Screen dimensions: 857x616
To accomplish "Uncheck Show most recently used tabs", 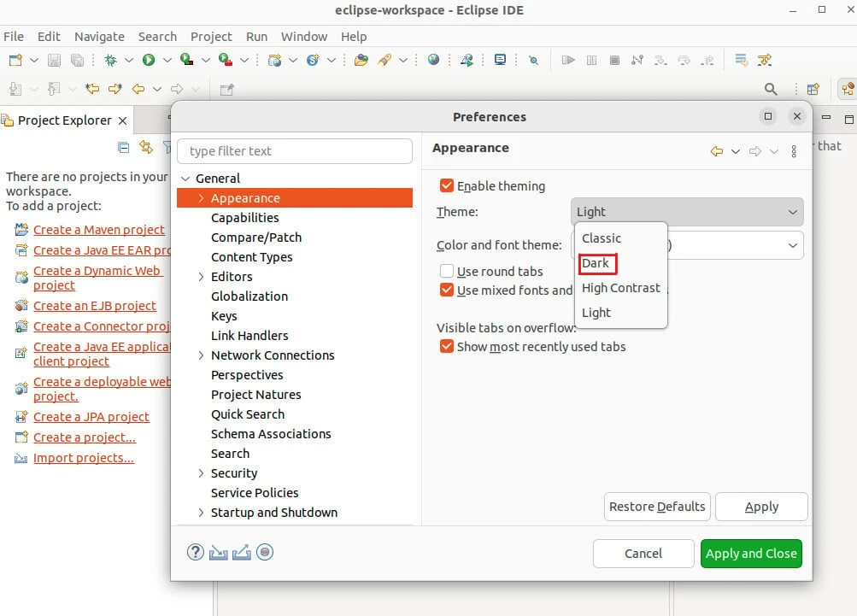I will [x=447, y=346].
